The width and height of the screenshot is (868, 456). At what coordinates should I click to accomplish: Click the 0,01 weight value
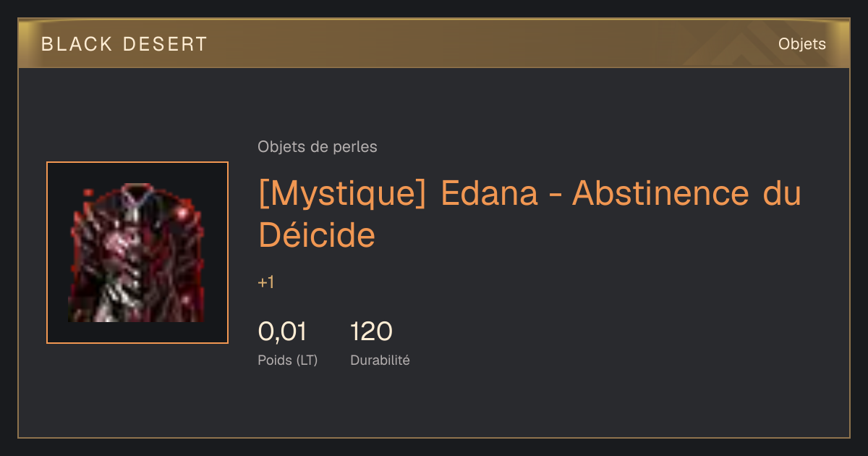(x=282, y=332)
